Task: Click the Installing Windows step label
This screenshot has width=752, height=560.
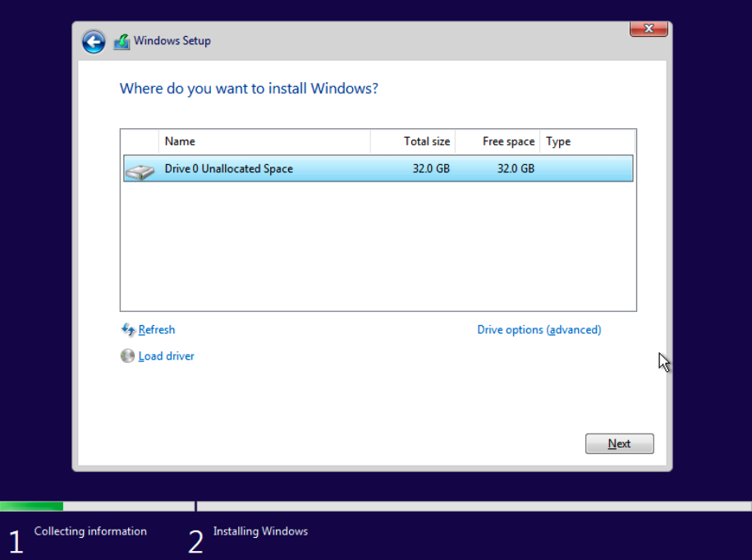Action: click(260, 531)
